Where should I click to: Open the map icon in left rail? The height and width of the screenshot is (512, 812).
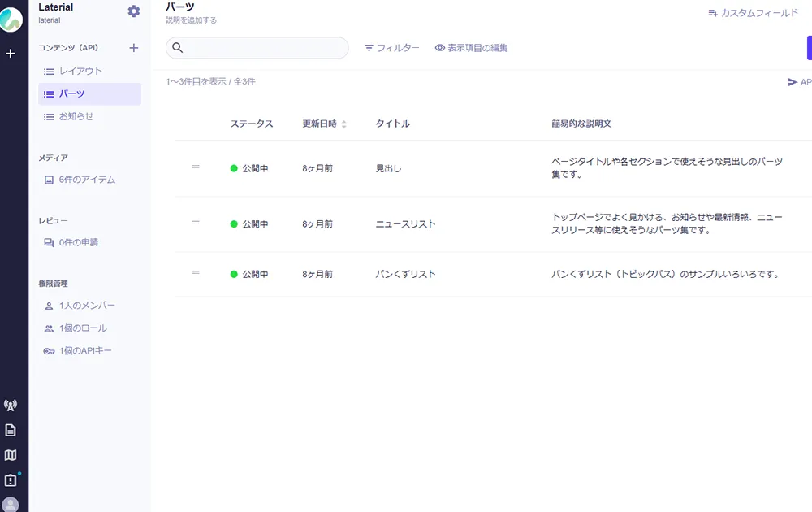(11, 455)
